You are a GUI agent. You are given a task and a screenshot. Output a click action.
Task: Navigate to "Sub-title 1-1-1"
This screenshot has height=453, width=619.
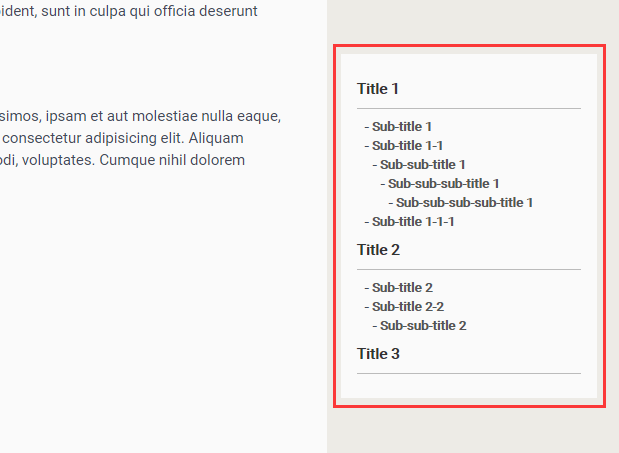(413, 222)
